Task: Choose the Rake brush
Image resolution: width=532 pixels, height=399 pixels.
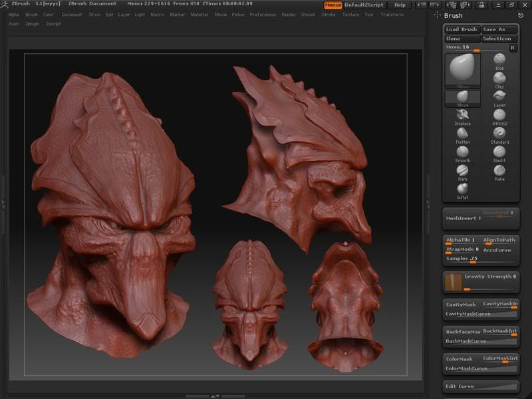Action: pyautogui.click(x=499, y=171)
